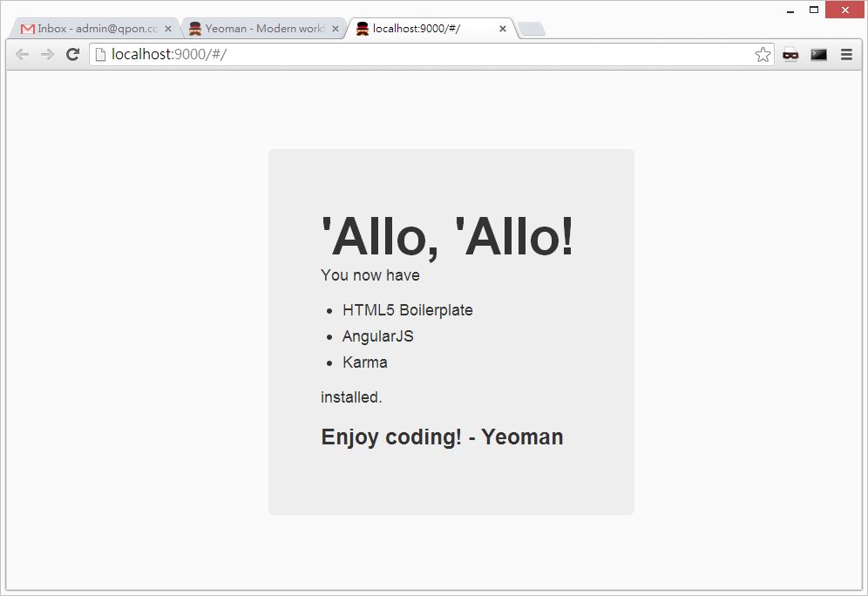Open the terminal console extension icon

(818, 55)
